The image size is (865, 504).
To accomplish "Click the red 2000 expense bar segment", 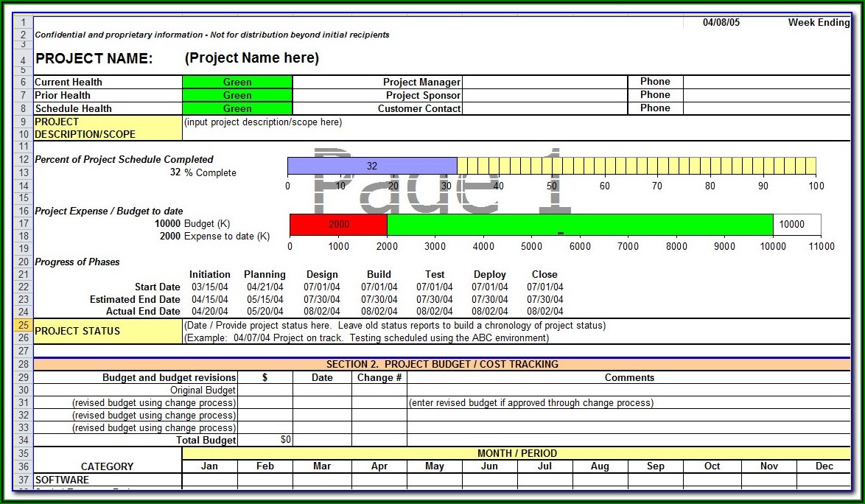I will [338, 224].
